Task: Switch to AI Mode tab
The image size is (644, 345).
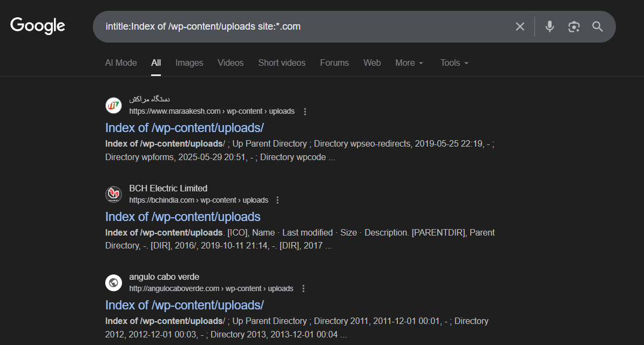Action: click(x=121, y=63)
